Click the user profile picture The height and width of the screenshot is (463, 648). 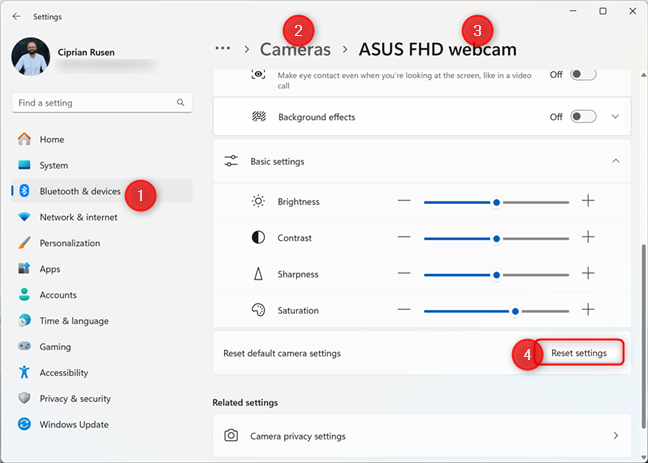31,57
